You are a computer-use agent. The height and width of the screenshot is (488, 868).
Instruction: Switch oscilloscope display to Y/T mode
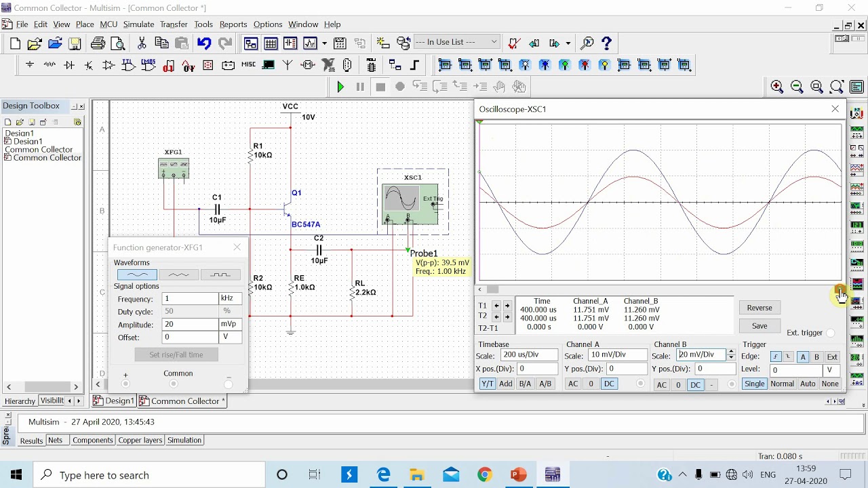pyautogui.click(x=487, y=384)
